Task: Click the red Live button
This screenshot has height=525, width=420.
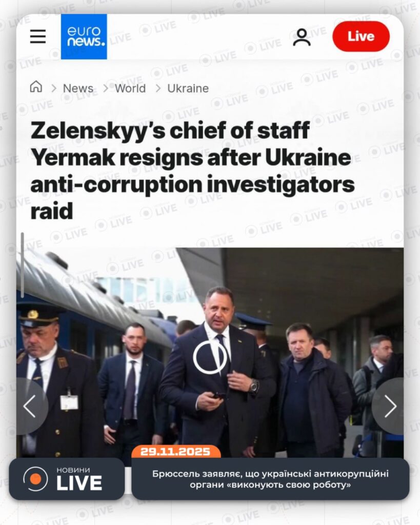Action: [x=361, y=36]
